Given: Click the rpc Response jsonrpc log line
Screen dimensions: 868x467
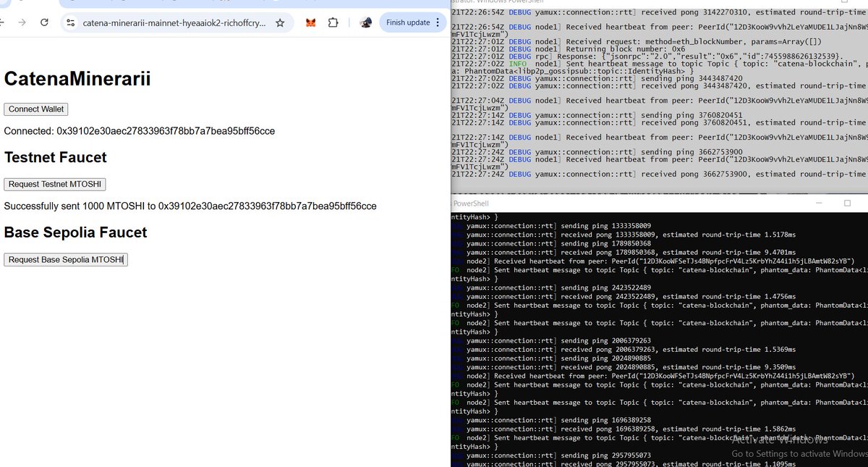Looking at the screenshot, I should tap(647, 56).
